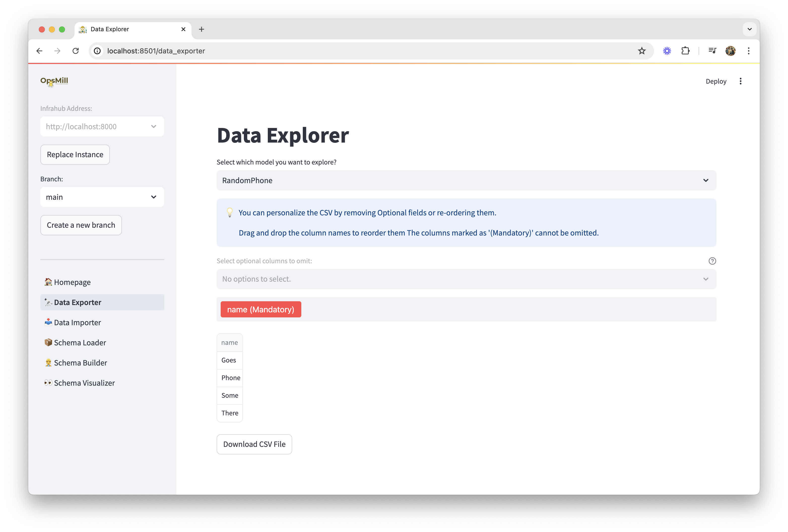Select the name Mandatory column pill
The image size is (788, 532).
[x=260, y=309]
